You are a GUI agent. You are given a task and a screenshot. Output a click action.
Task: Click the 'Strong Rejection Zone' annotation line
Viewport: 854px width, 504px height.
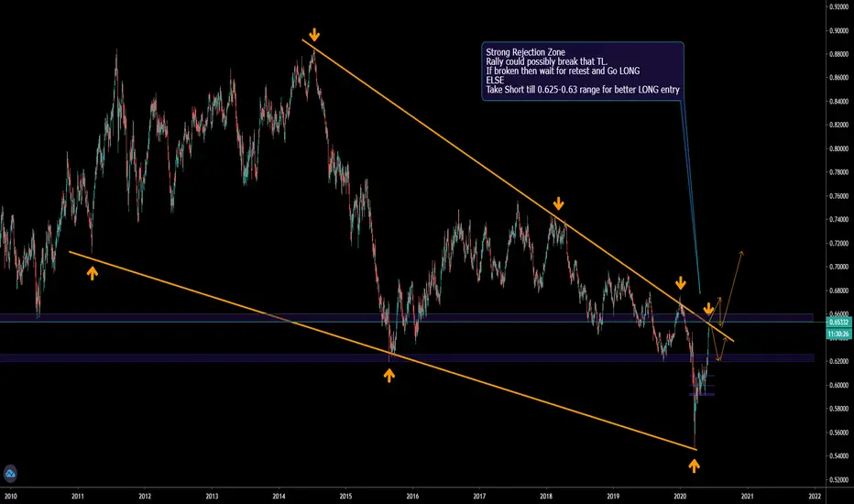[x=525, y=52]
